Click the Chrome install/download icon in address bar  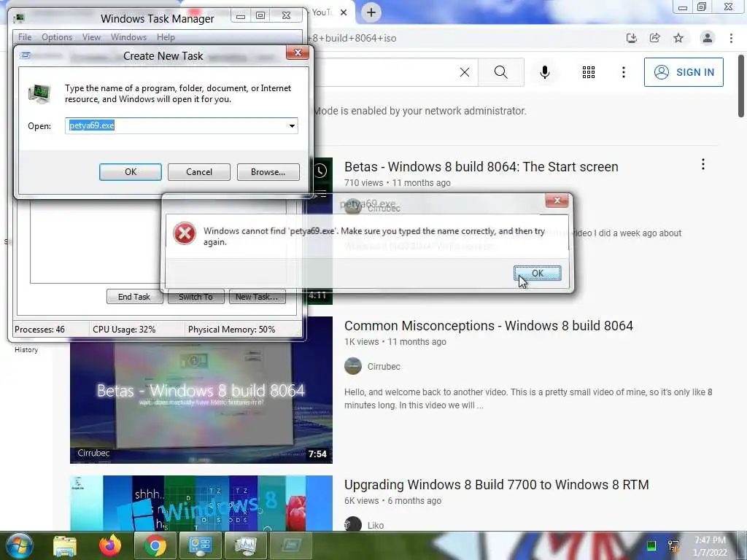pos(631,38)
